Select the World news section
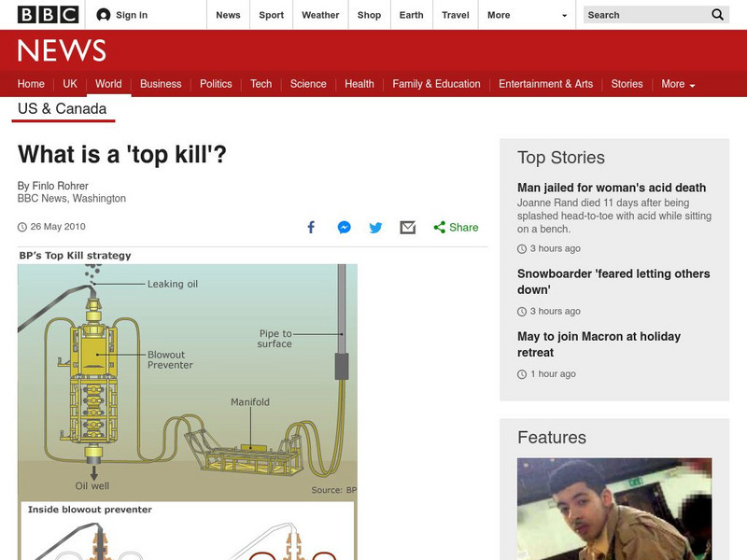Screen dimensions: 747x560 108,84
